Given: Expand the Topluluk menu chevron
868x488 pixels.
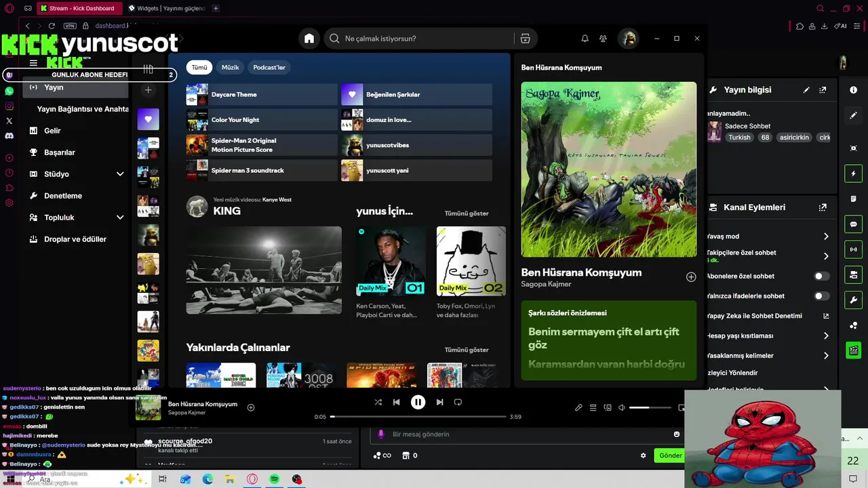Looking at the screenshot, I should click(120, 218).
